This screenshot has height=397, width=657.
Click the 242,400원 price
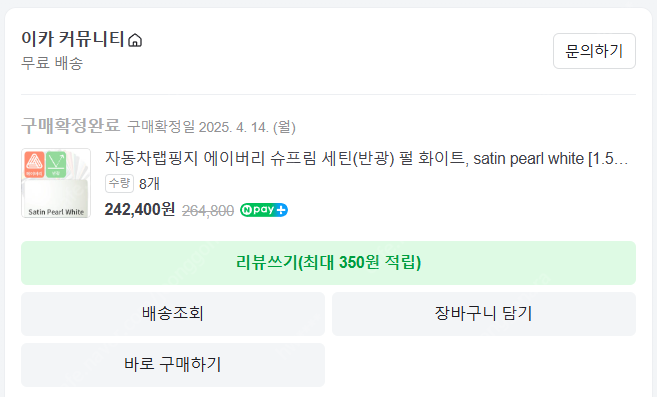pyautogui.click(x=140, y=209)
